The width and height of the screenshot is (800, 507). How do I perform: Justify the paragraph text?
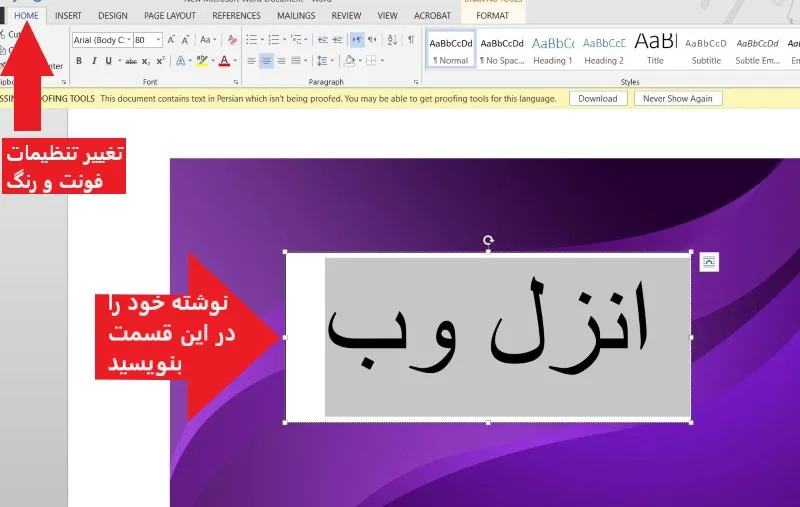pos(296,61)
